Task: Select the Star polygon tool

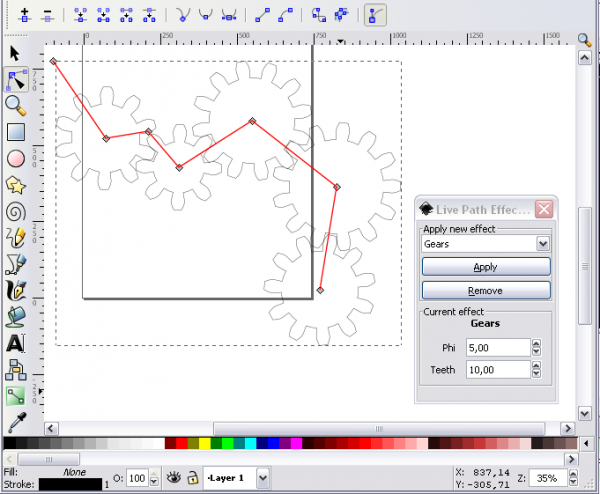Action: [x=16, y=185]
